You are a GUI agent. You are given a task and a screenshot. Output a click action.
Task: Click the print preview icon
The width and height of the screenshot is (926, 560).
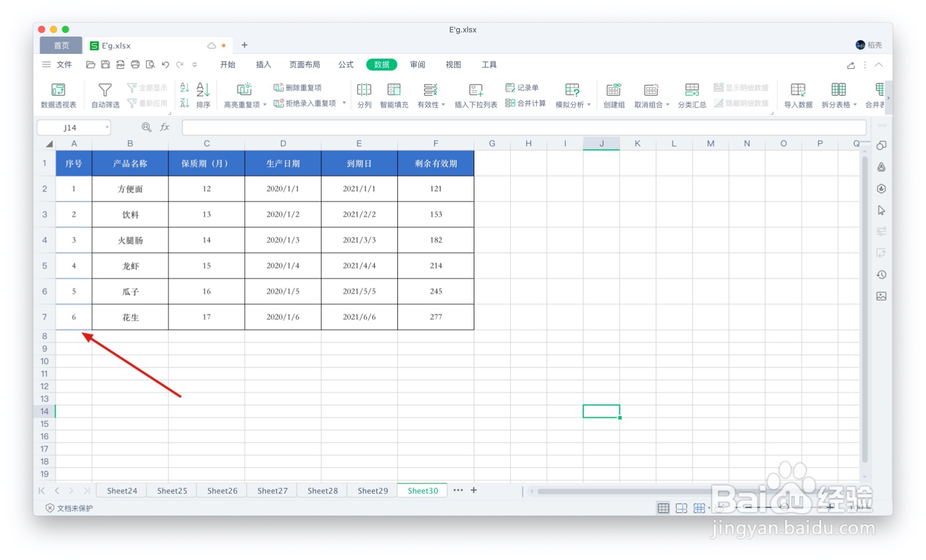[151, 64]
